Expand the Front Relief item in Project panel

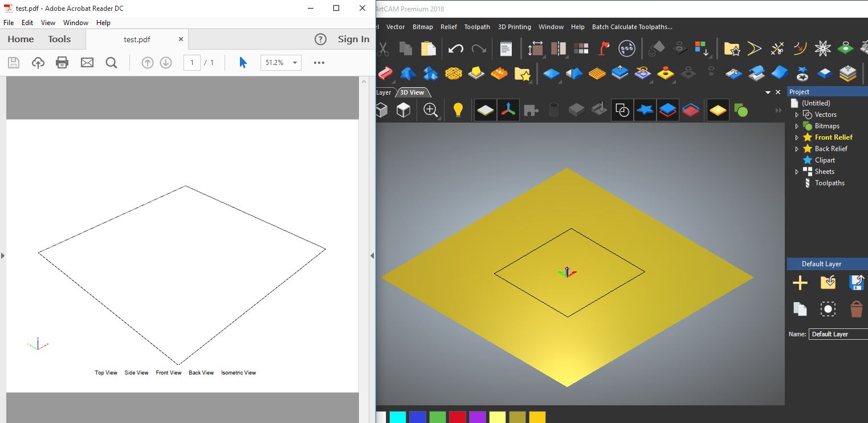pyautogui.click(x=797, y=137)
